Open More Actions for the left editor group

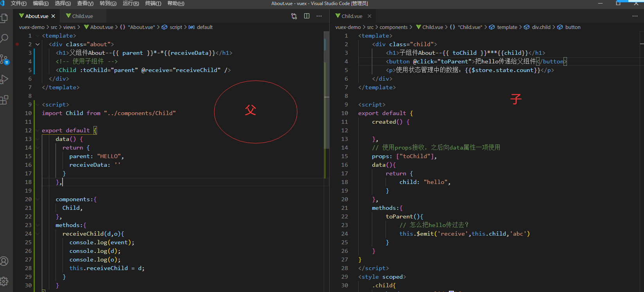pos(319,16)
